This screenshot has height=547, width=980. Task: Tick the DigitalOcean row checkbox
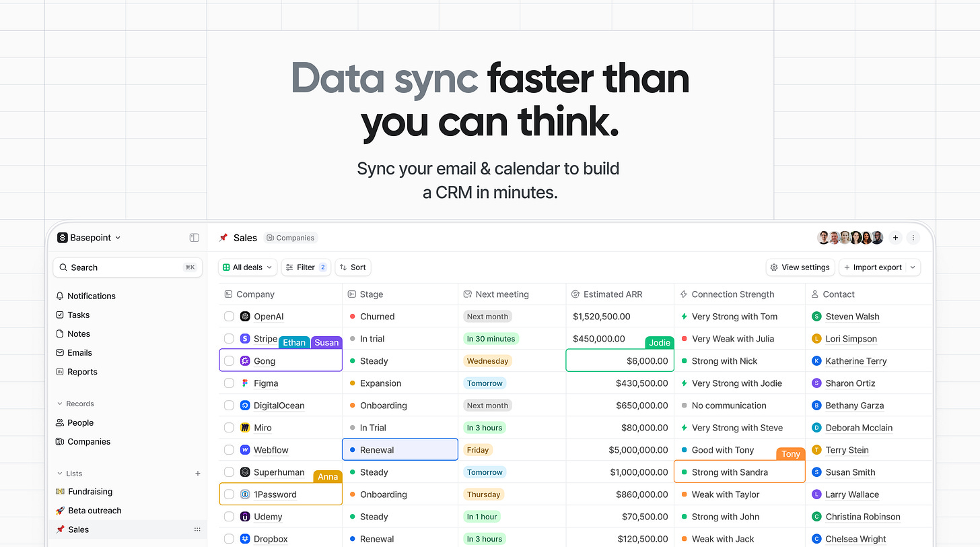tap(229, 406)
